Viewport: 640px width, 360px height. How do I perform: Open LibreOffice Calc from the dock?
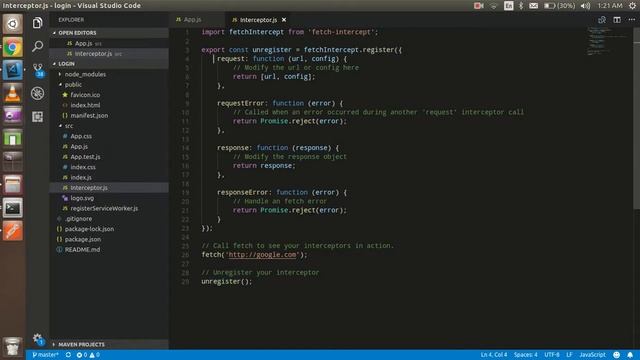coord(13,139)
